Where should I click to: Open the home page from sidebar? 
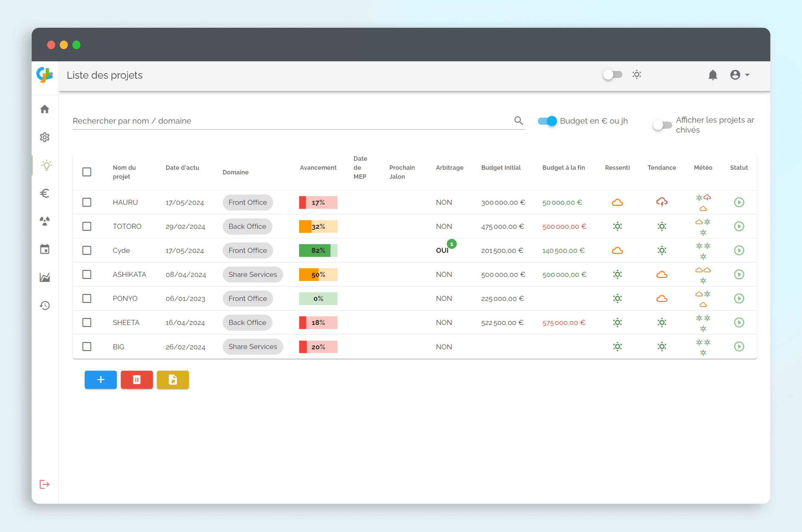(x=44, y=109)
